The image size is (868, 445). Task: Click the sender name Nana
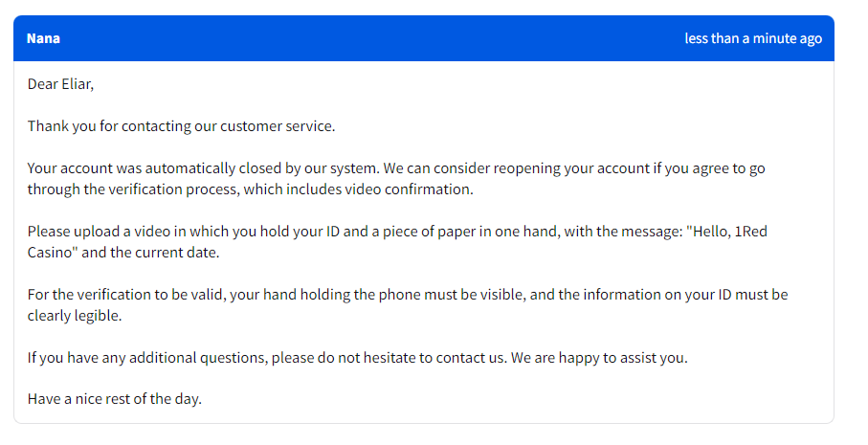coord(43,38)
